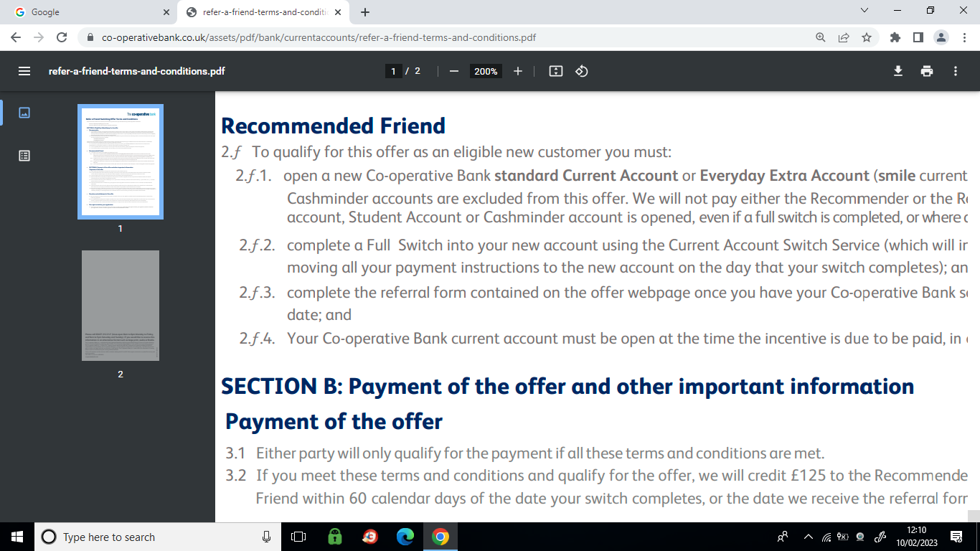Viewport: 980px width, 551px height.
Task: Open the Chrome profile avatar
Action: click(x=941, y=37)
